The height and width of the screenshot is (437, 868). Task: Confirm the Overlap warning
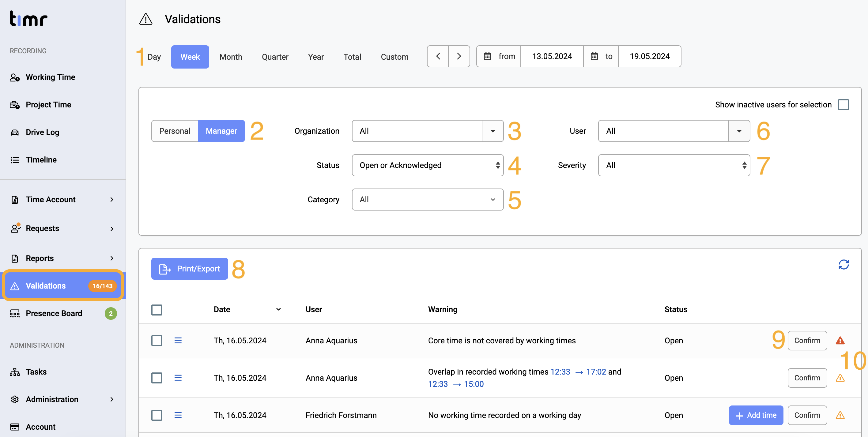(x=807, y=378)
